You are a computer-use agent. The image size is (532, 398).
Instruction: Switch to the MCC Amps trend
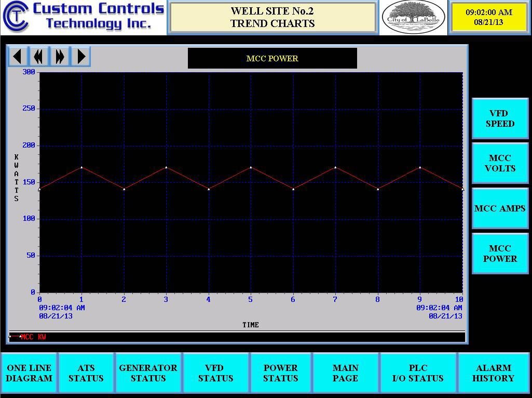(x=500, y=208)
